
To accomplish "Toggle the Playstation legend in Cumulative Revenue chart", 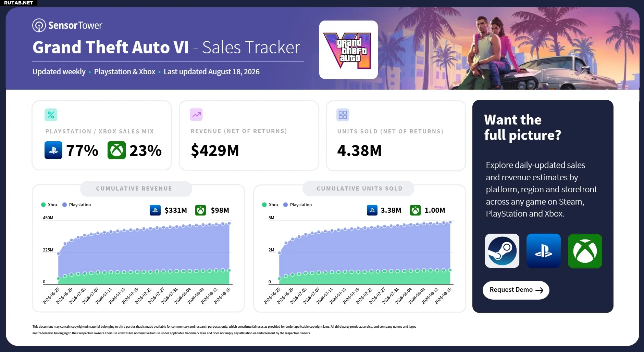I will point(77,205).
